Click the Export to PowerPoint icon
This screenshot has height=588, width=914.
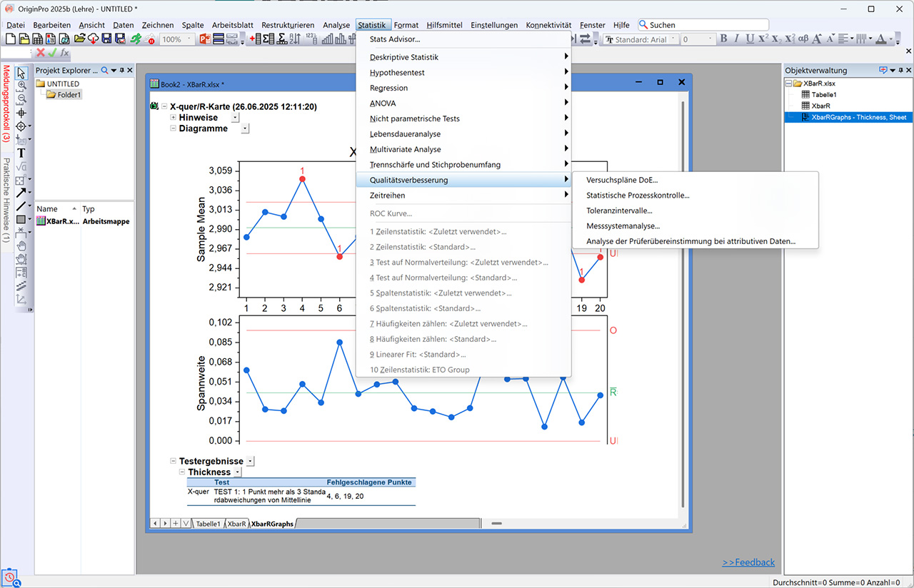205,39
